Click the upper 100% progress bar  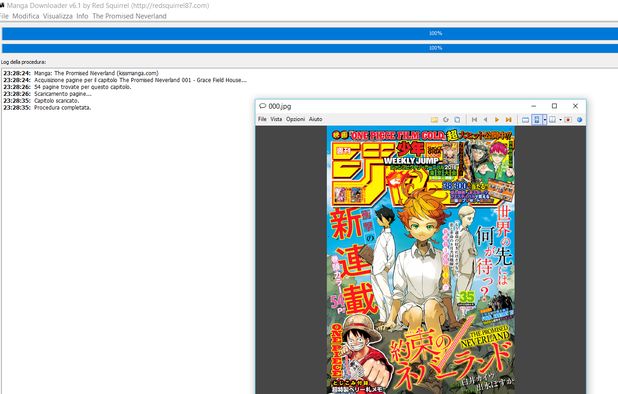pyautogui.click(x=310, y=33)
